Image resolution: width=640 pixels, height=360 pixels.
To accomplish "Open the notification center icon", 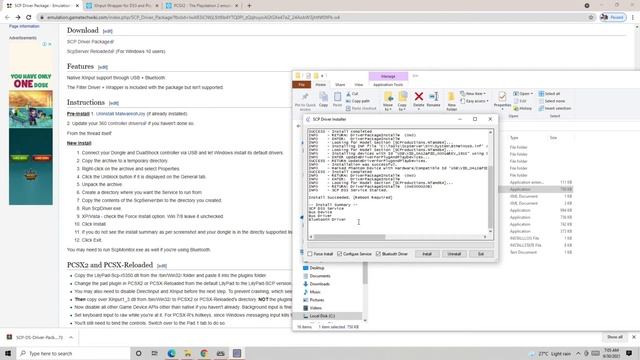I will click(629, 353).
